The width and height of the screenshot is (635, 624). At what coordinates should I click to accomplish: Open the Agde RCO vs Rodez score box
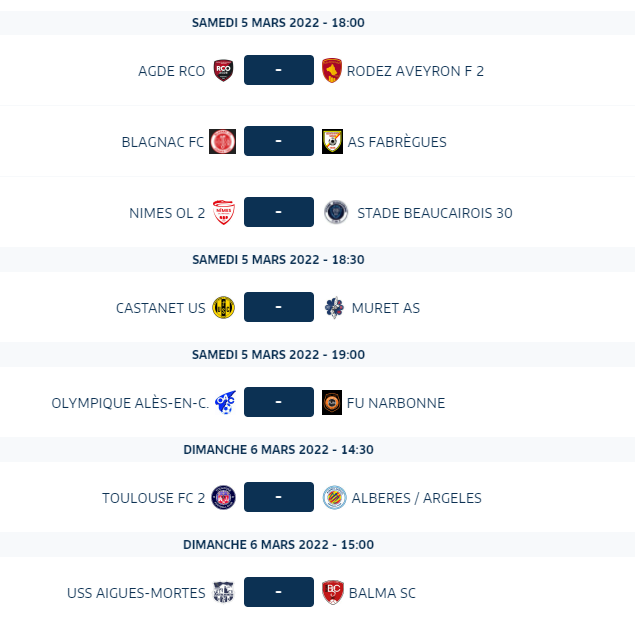click(x=279, y=70)
